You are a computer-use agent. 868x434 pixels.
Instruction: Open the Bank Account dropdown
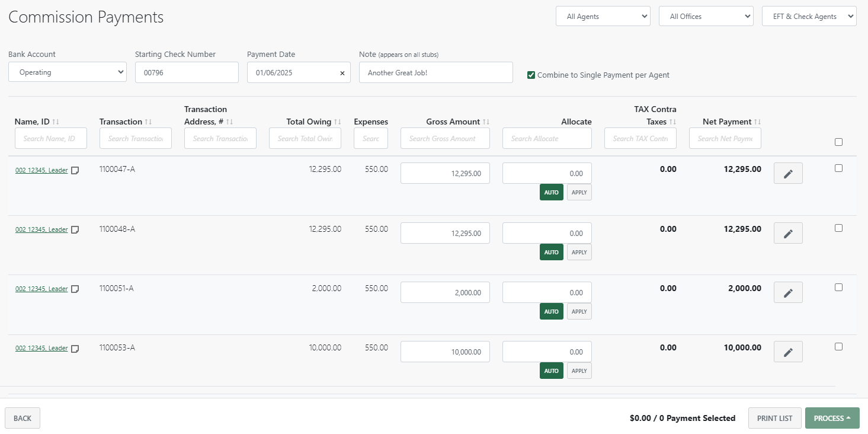click(67, 72)
